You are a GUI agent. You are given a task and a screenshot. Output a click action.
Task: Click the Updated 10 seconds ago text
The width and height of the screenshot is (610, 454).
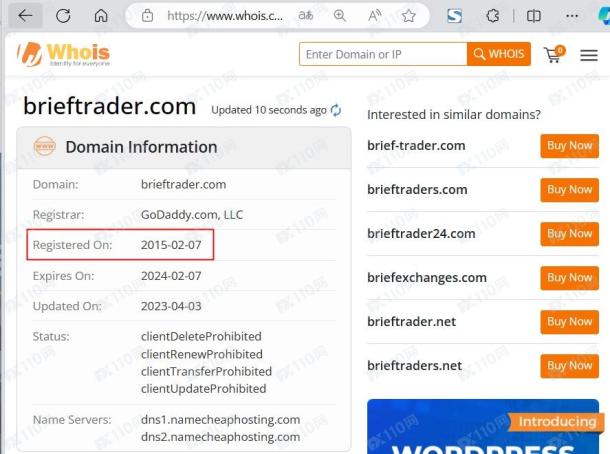tap(269, 110)
